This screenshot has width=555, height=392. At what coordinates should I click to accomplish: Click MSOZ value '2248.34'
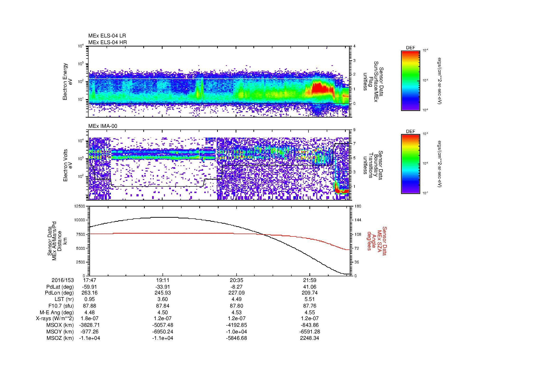tap(310, 338)
